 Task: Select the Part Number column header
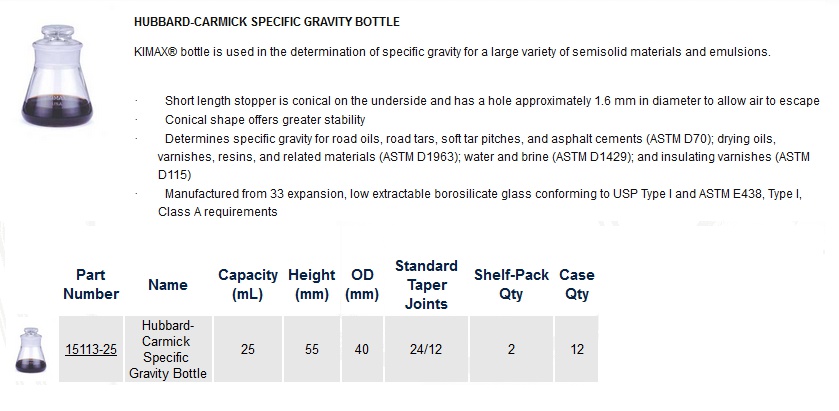(x=91, y=284)
